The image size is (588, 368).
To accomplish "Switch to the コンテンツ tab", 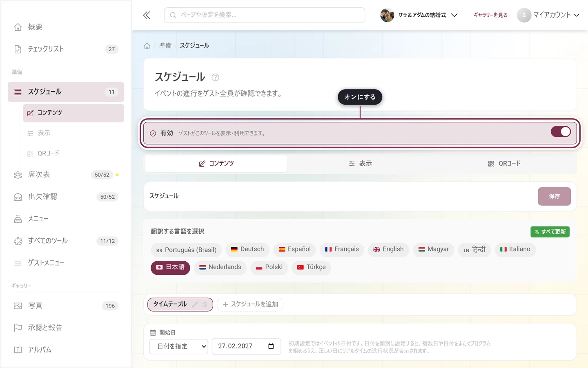I will click(216, 164).
